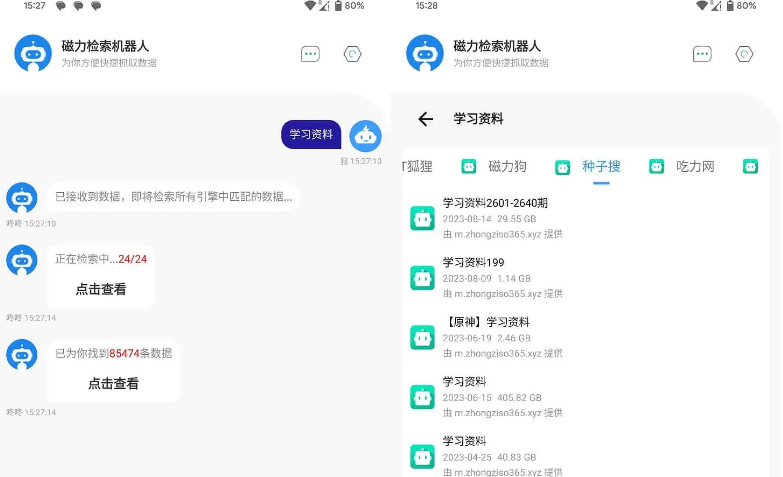The height and width of the screenshot is (477, 783).
Task: Tap the 磁力检索机器人 title in left header
Action: click(105, 46)
